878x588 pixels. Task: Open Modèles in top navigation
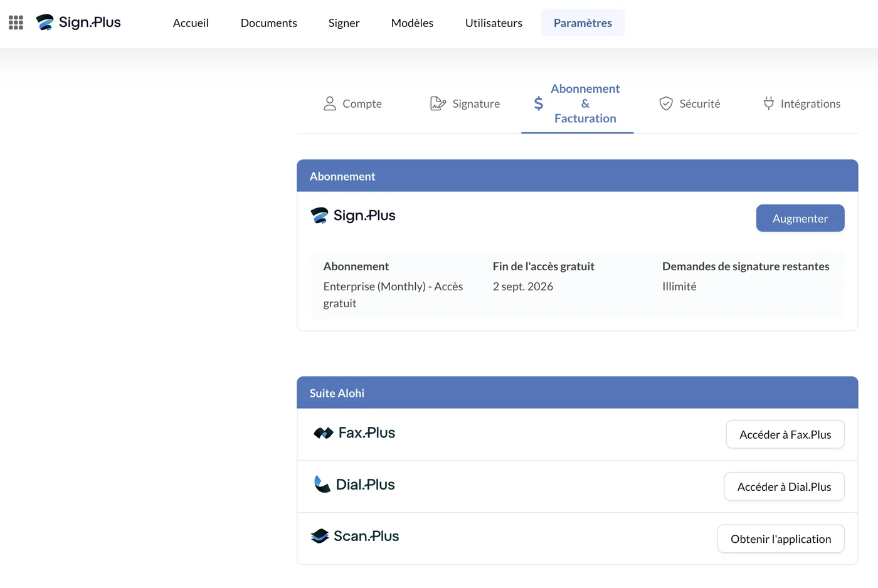[412, 23]
